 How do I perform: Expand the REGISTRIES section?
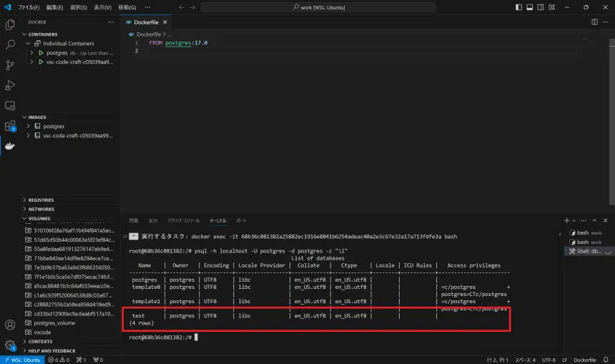[41, 200]
